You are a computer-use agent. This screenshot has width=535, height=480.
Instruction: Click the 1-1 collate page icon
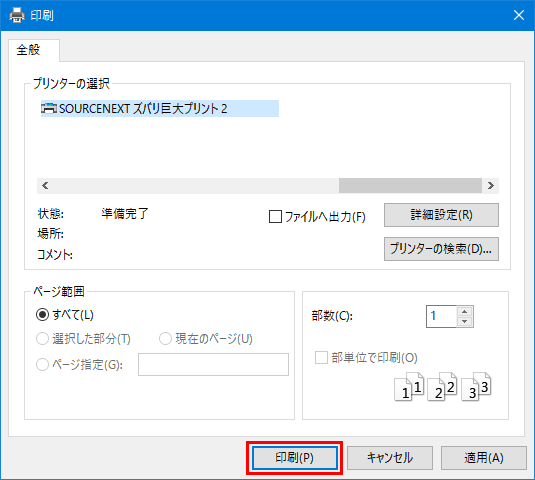[409, 387]
